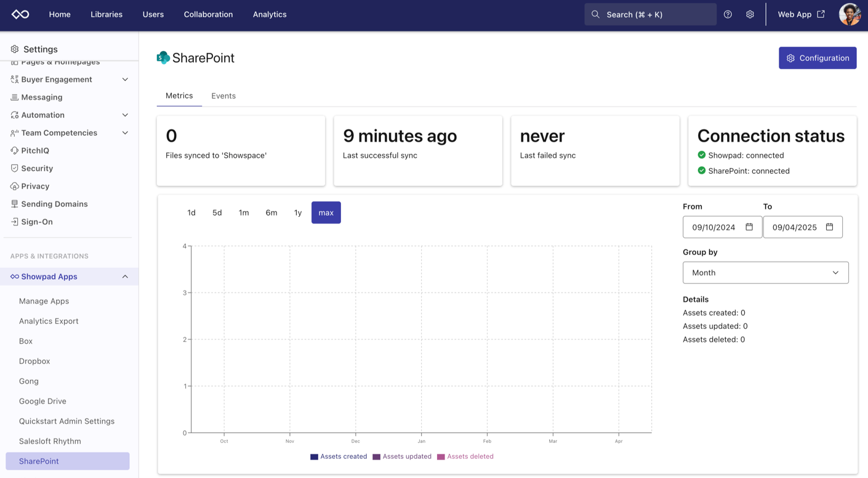Open the Dropbox app settings
This screenshot has width=868, height=478.
tap(34, 361)
